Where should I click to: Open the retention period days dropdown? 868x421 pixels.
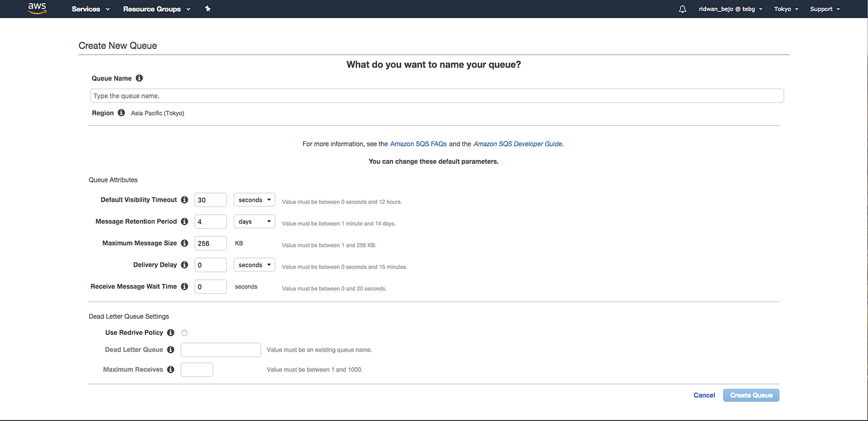pyautogui.click(x=254, y=221)
